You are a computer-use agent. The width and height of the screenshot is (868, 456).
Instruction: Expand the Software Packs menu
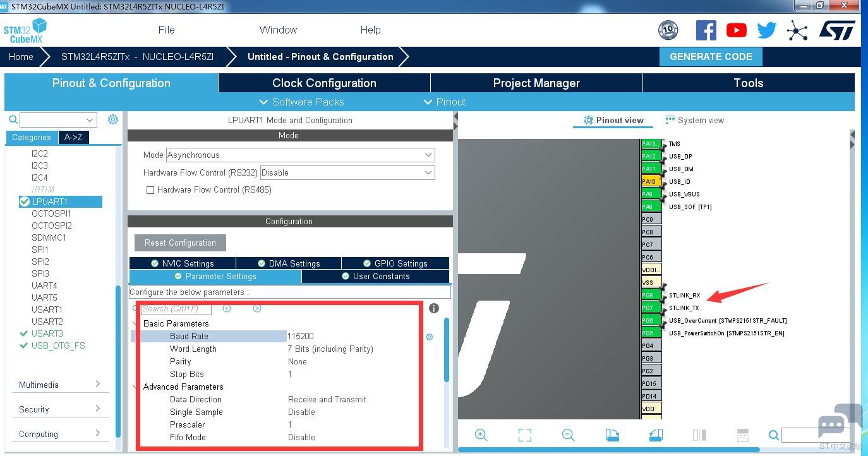coord(302,102)
